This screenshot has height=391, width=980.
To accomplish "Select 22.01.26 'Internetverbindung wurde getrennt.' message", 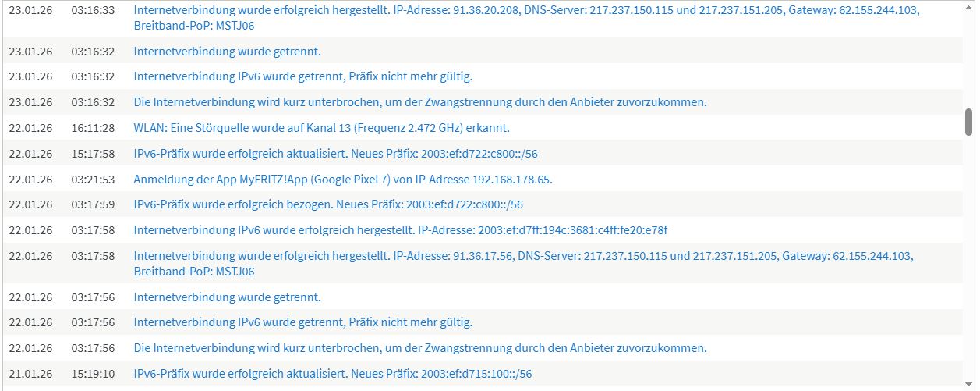I will pos(227,297).
